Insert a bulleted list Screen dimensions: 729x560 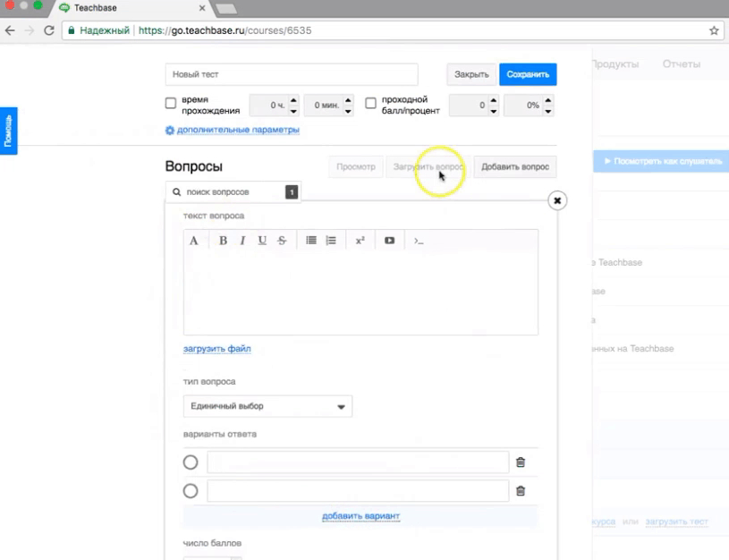pos(311,241)
